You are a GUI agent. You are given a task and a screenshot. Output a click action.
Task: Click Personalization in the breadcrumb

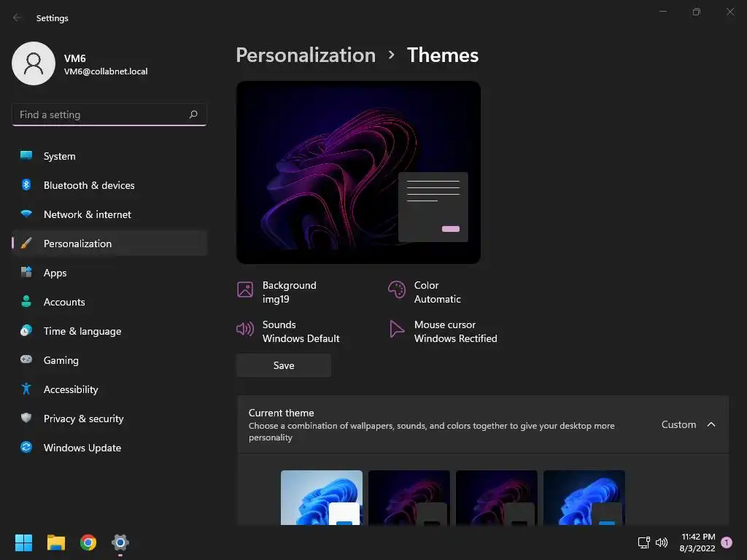[306, 55]
